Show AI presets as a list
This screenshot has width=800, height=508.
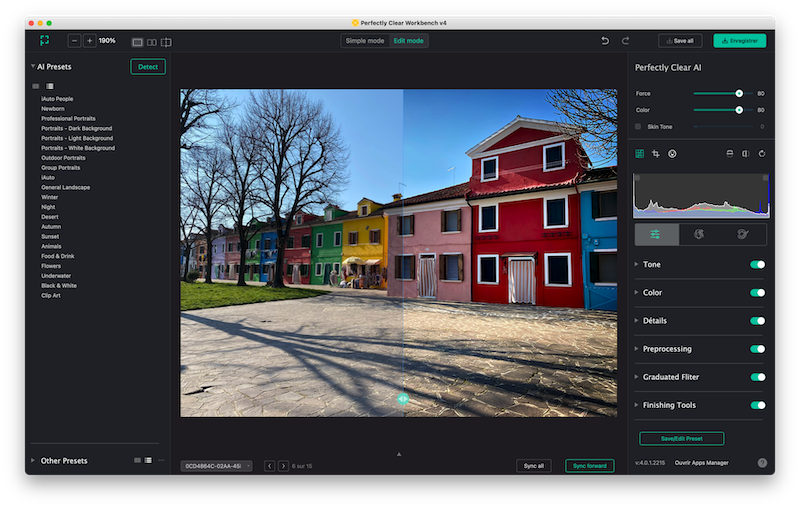[x=49, y=86]
